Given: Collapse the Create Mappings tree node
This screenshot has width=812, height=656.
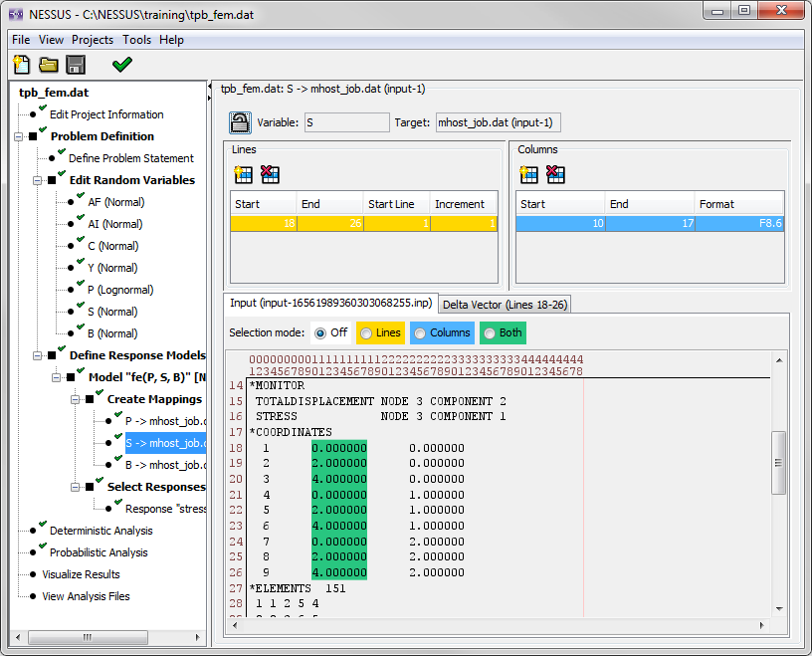Looking at the screenshot, I should click(75, 400).
